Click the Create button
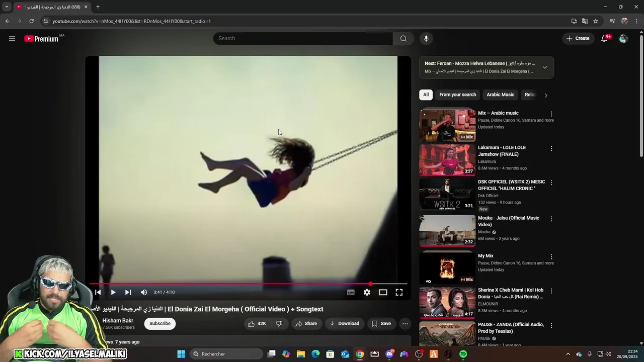644x362 pixels. (578, 39)
